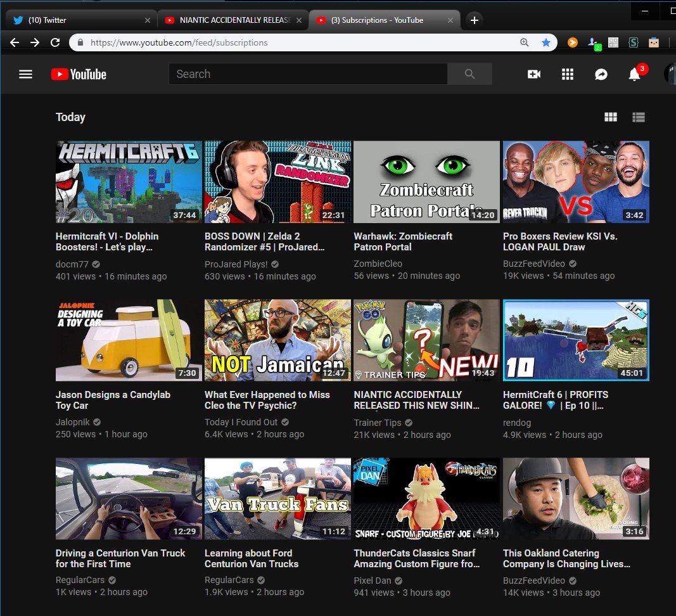This screenshot has width=676, height=616.
Task: Open the Zombiecraft Patron Portal thumbnail
Action: (426, 182)
